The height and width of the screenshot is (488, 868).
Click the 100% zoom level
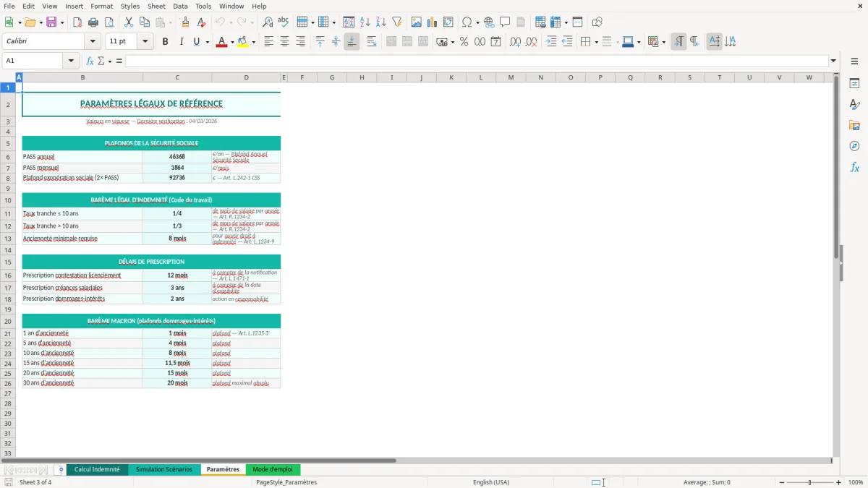[856, 482]
